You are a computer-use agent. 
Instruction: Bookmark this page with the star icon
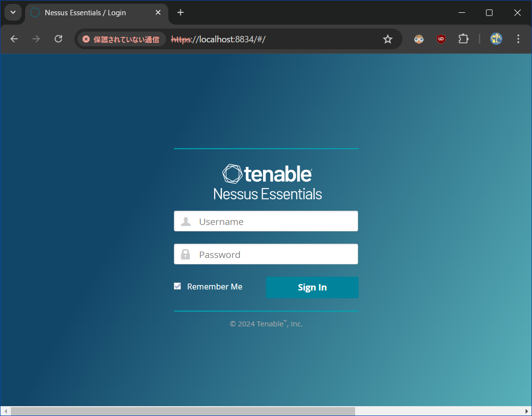pyautogui.click(x=388, y=39)
